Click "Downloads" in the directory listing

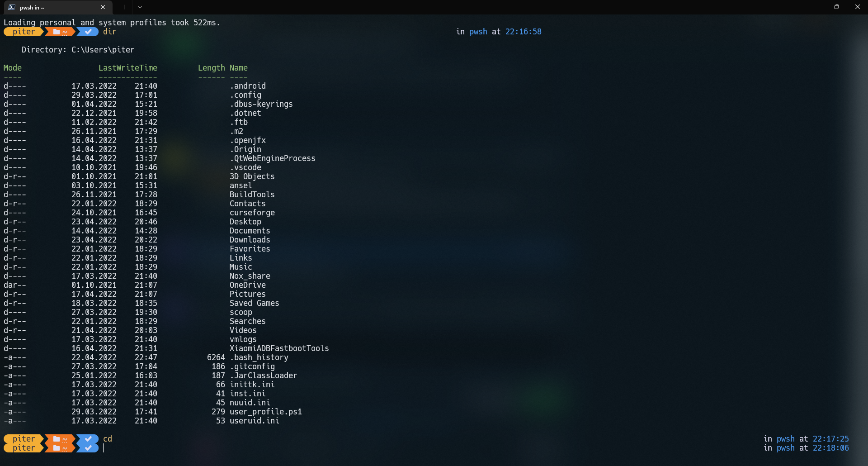[x=250, y=239]
